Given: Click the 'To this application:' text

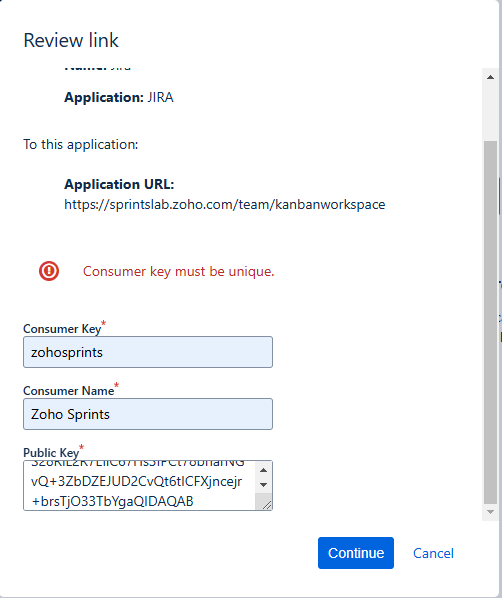Looking at the screenshot, I should pyautogui.click(x=80, y=145).
